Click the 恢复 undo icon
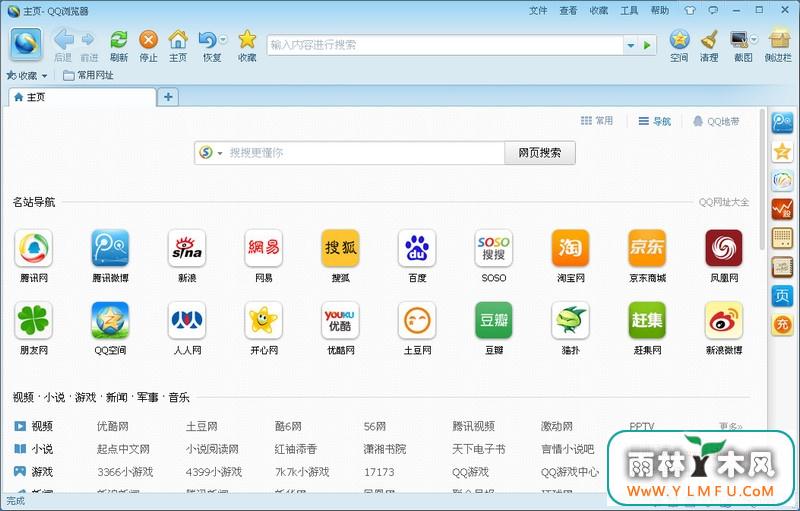This screenshot has height=511, width=800. point(208,39)
